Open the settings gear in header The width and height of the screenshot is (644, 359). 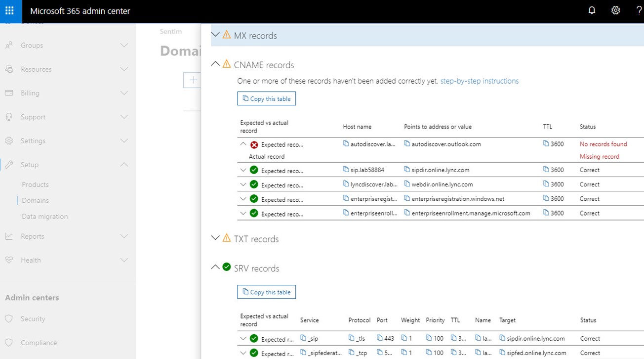[615, 10]
